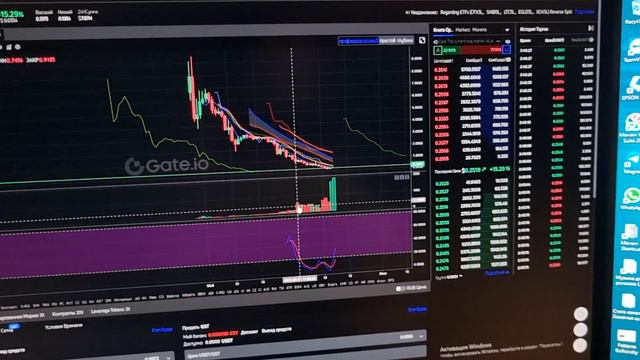Click the blue link right of trading tabs
The height and width of the screenshot is (360, 640).
417,309
